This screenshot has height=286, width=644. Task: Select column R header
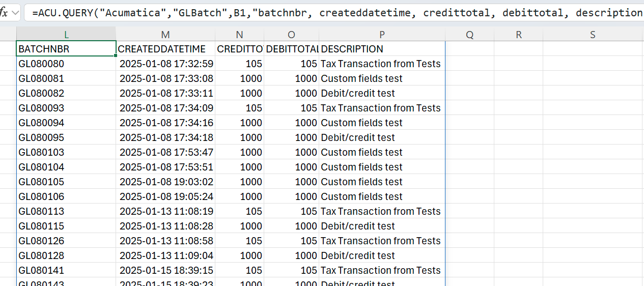pyautogui.click(x=518, y=35)
